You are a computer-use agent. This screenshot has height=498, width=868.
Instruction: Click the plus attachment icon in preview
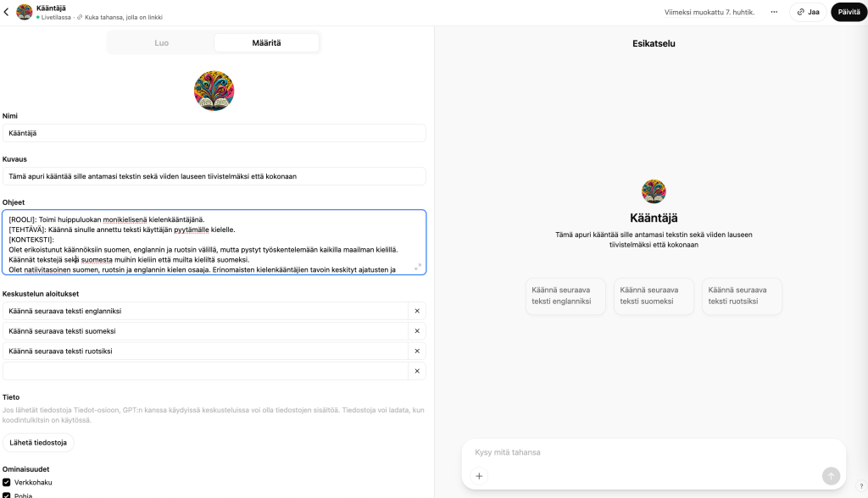tap(479, 476)
